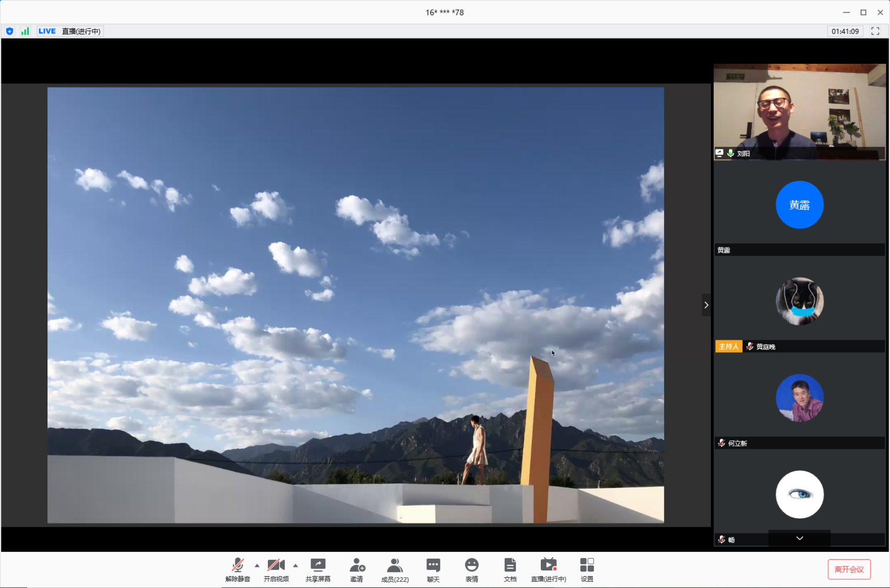Click the LIVE 直播(进行中) status badge
The width and height of the screenshot is (890, 588).
[x=70, y=31]
